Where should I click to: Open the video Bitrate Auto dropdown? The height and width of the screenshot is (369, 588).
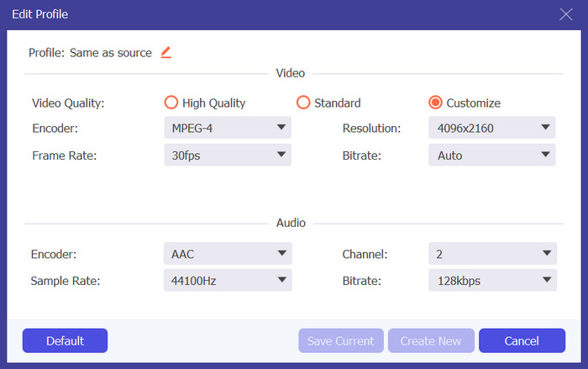[x=492, y=155]
